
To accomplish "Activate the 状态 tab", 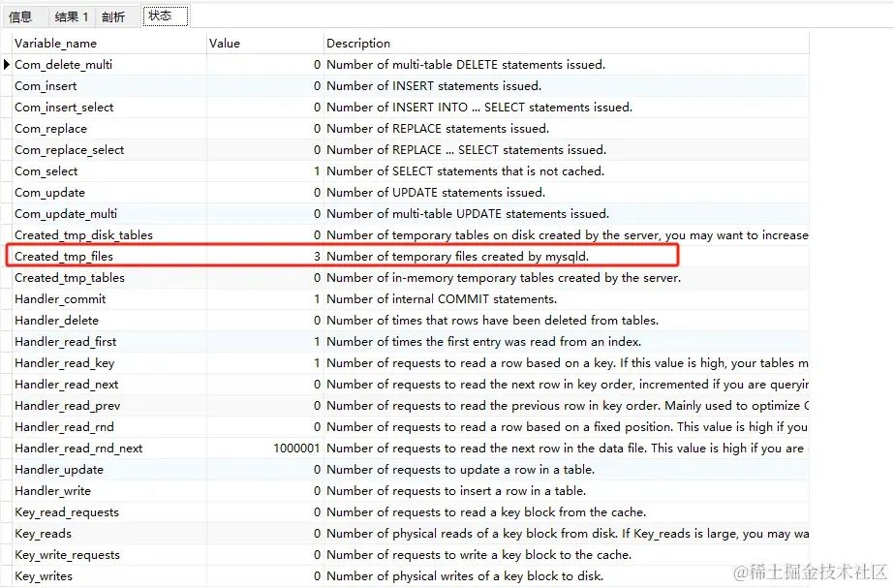I will (161, 15).
